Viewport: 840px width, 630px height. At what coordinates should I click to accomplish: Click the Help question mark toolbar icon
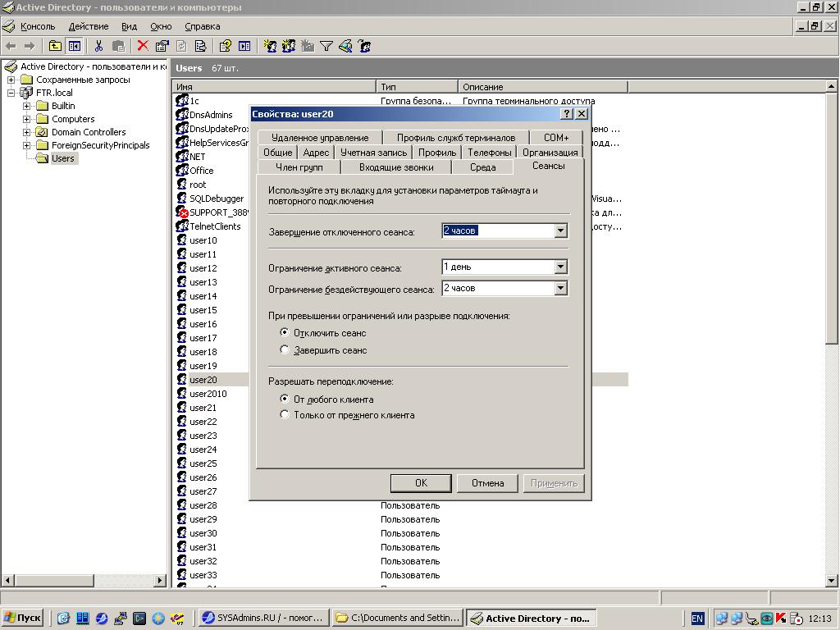[225, 46]
